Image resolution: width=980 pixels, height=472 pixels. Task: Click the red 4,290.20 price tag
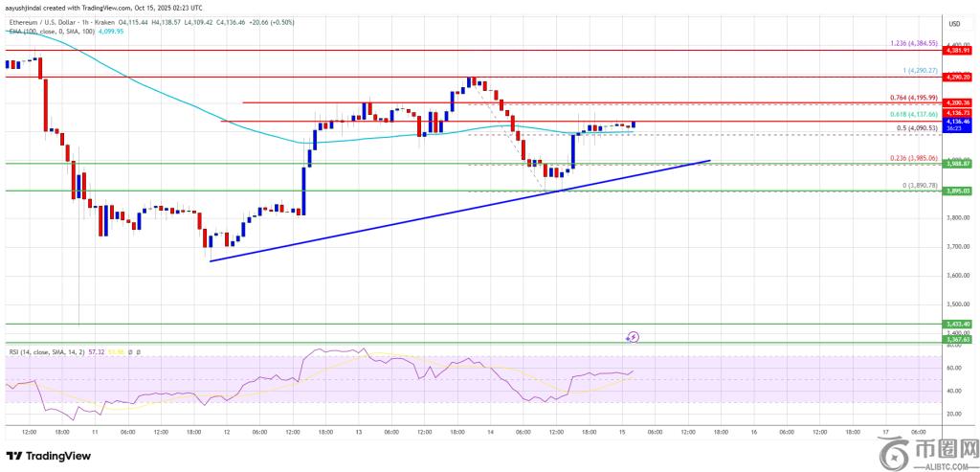[958, 76]
